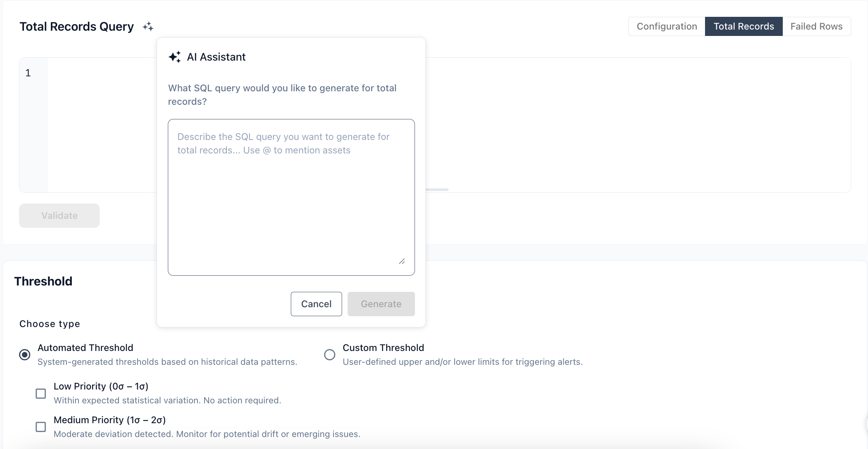
Task: Cancel the AI Assistant dialog
Action: [x=316, y=304]
